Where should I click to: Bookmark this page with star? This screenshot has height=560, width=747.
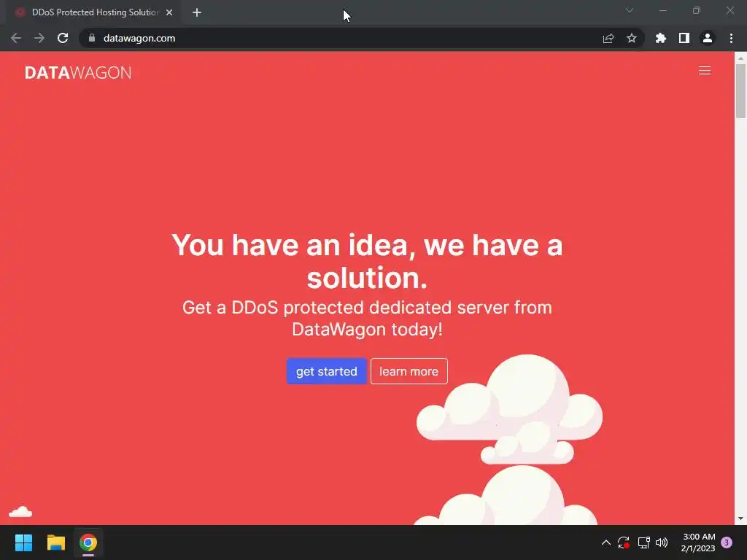631,38
